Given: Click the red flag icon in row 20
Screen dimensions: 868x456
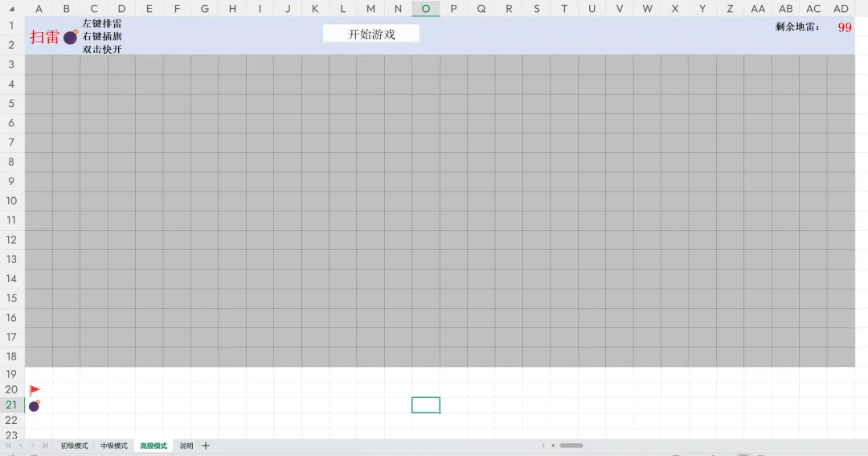Looking at the screenshot, I should [x=35, y=390].
